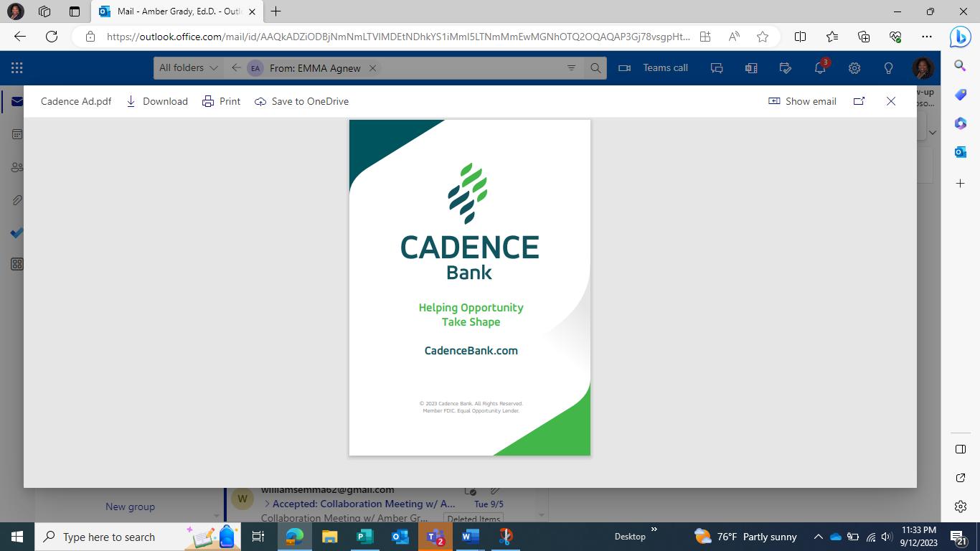Click Show email in the preview bar

802,101
